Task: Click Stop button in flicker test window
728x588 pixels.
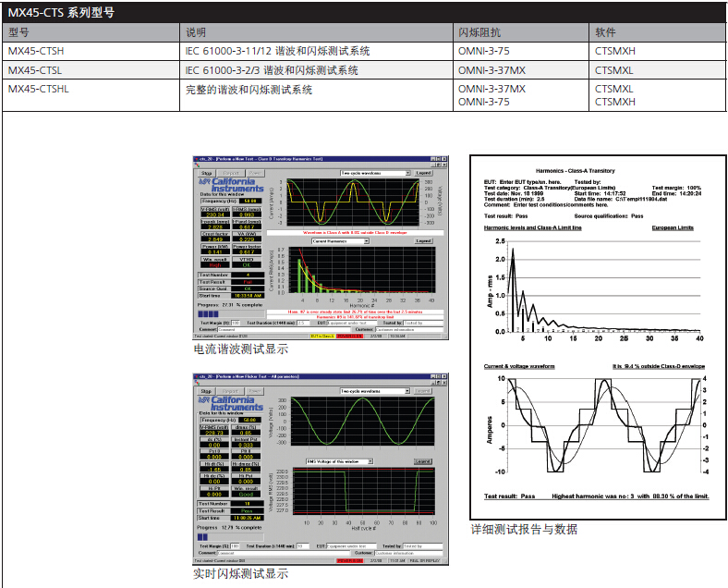Action: point(207,392)
